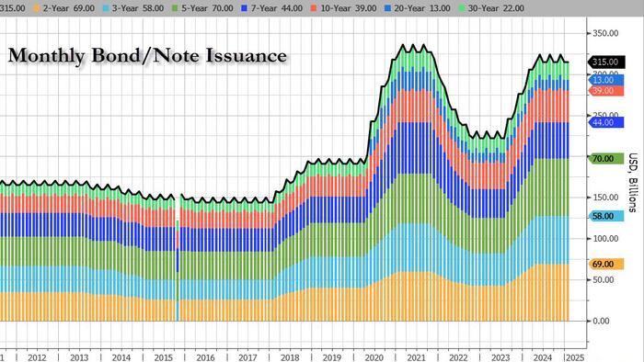The image size is (644, 362).
Task: Select the 5-Year 70.00 legend label
Action: coord(207,8)
